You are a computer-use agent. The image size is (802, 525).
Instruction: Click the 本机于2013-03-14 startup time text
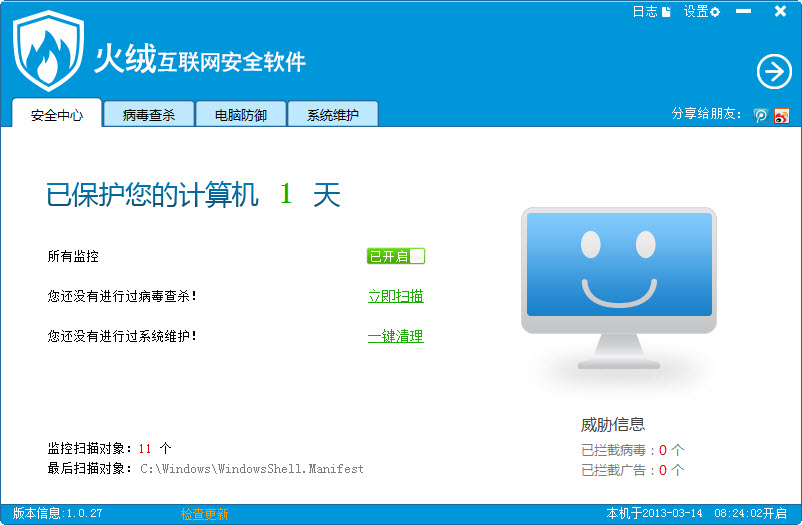(697, 513)
